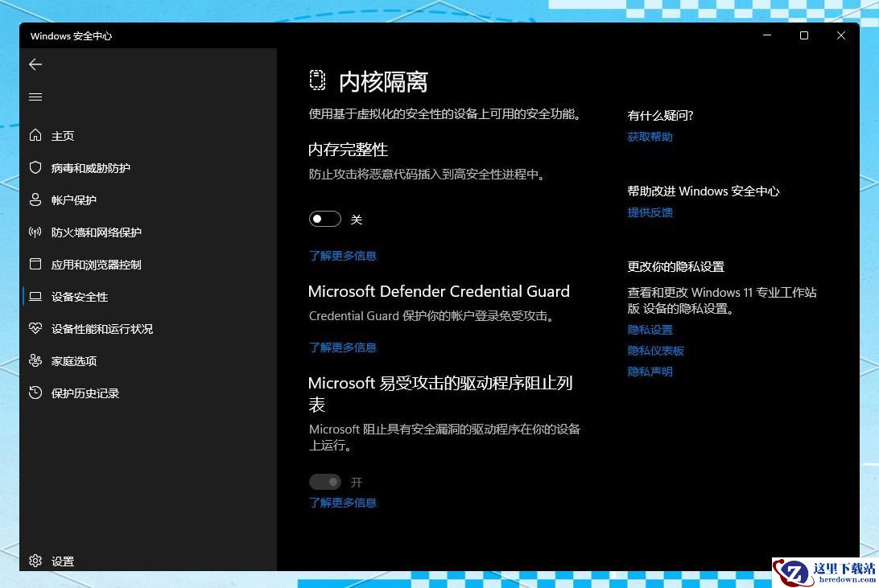Click the heart icon for 设备性能和运行状况
The width and height of the screenshot is (879, 588).
(35, 328)
